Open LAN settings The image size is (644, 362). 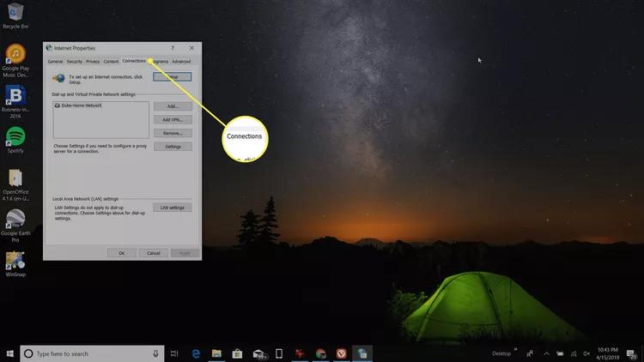pyautogui.click(x=173, y=208)
